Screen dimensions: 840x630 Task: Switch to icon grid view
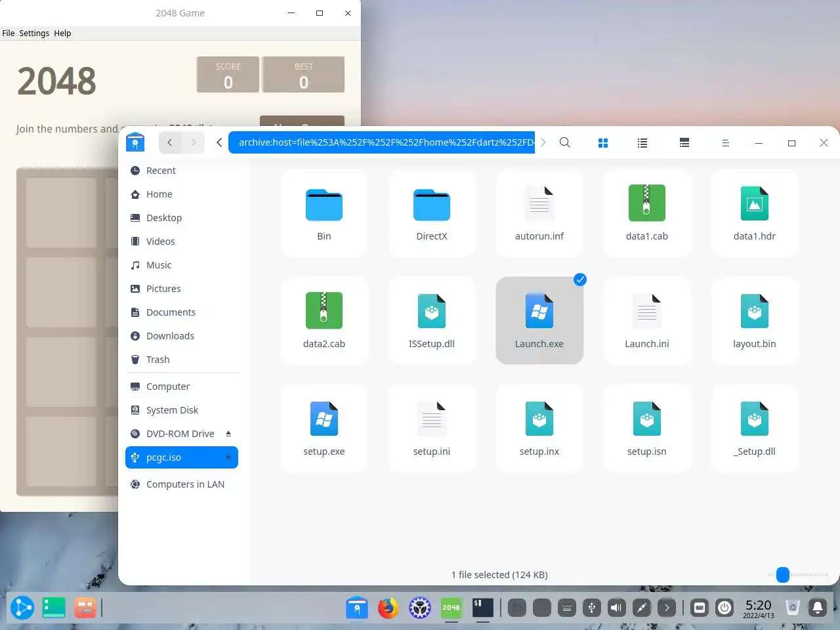[603, 142]
